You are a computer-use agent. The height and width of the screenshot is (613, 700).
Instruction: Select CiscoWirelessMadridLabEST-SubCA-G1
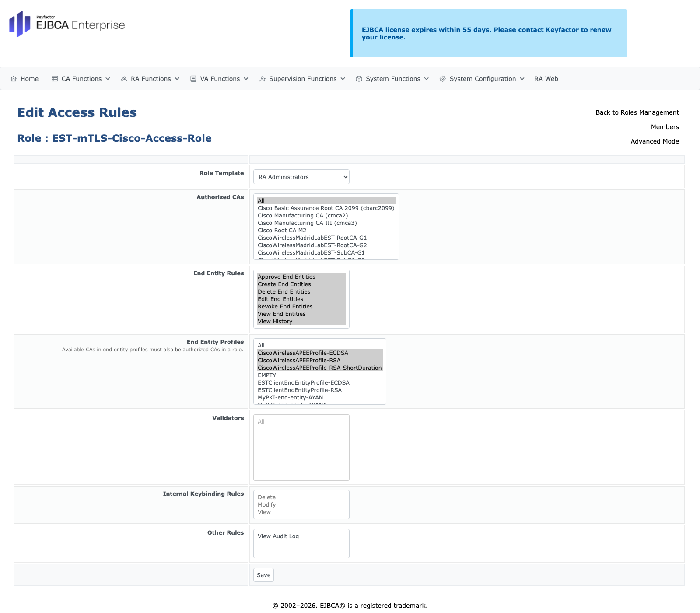tap(326, 253)
